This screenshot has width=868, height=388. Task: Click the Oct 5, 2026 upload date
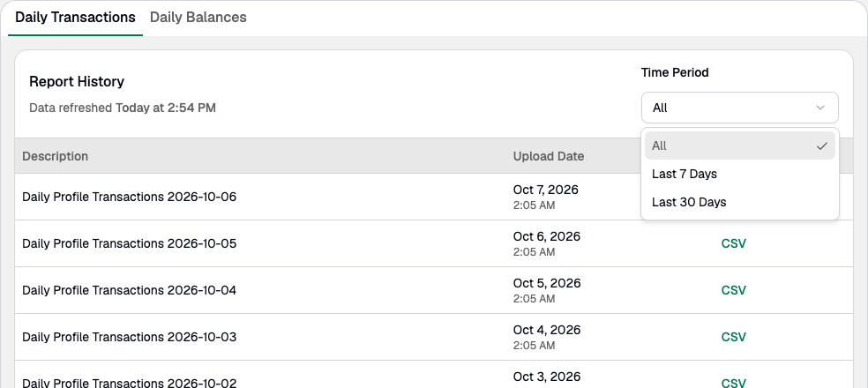tap(546, 283)
